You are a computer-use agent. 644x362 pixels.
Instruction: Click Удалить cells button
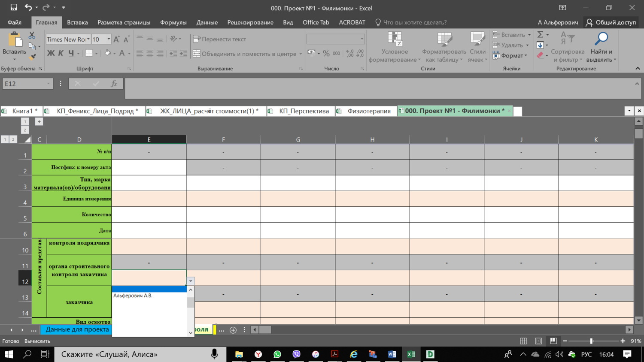click(x=508, y=45)
